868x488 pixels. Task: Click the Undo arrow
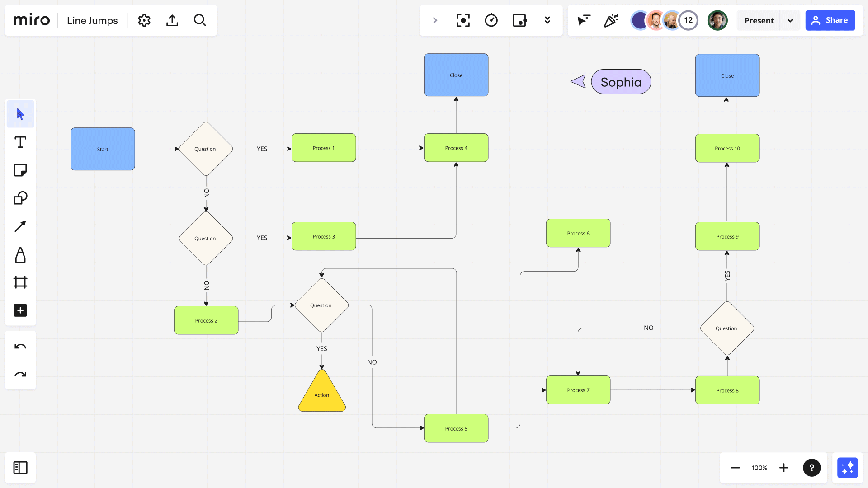(20, 347)
